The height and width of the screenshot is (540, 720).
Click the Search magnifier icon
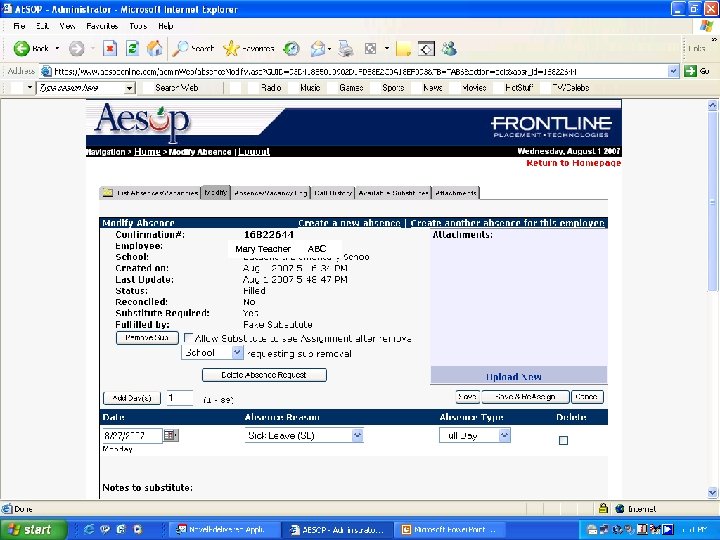tap(180, 48)
